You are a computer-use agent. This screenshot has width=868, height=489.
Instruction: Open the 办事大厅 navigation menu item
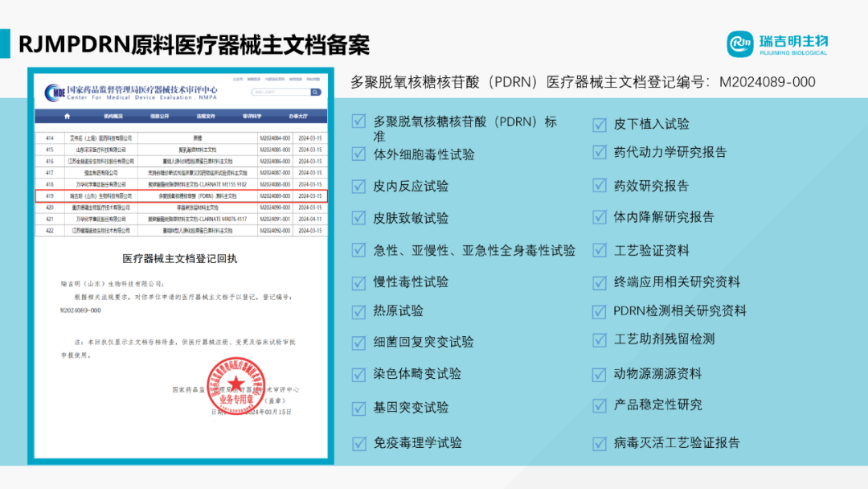(298, 117)
